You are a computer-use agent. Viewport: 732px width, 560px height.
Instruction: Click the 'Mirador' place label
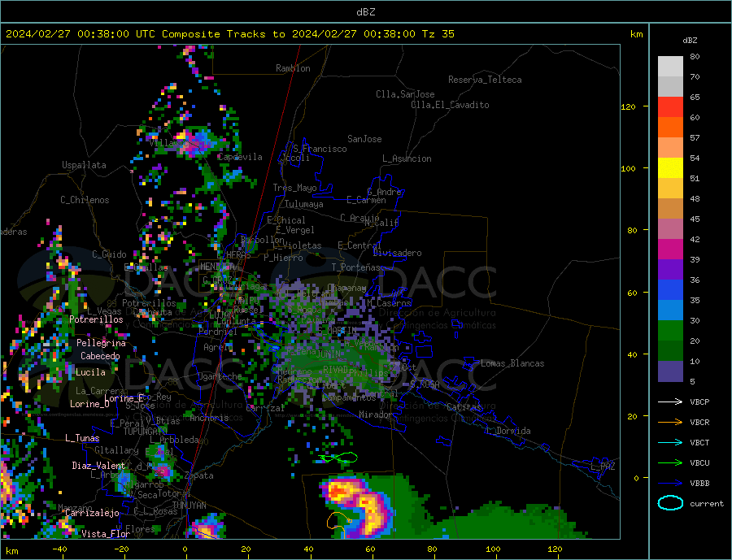pyautogui.click(x=375, y=415)
